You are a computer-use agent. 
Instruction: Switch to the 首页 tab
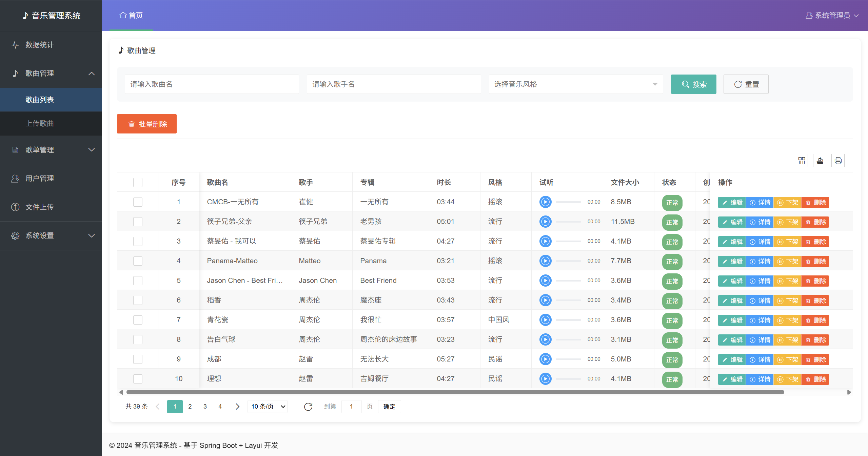(x=131, y=16)
